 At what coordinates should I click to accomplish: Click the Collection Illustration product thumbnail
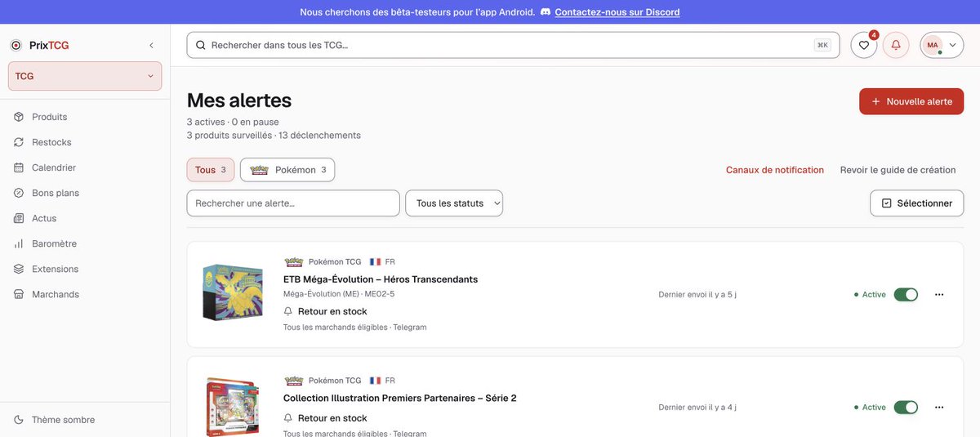tap(233, 407)
